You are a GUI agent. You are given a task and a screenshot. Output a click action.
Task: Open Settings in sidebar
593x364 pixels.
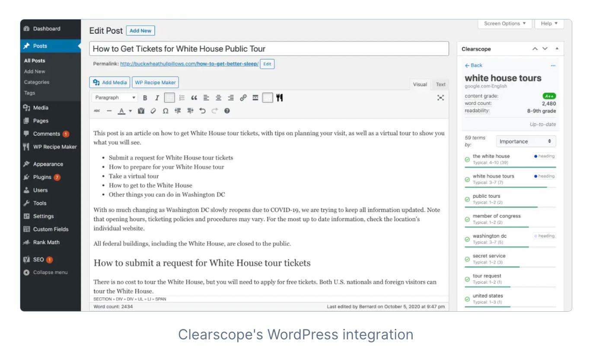pyautogui.click(x=51, y=216)
